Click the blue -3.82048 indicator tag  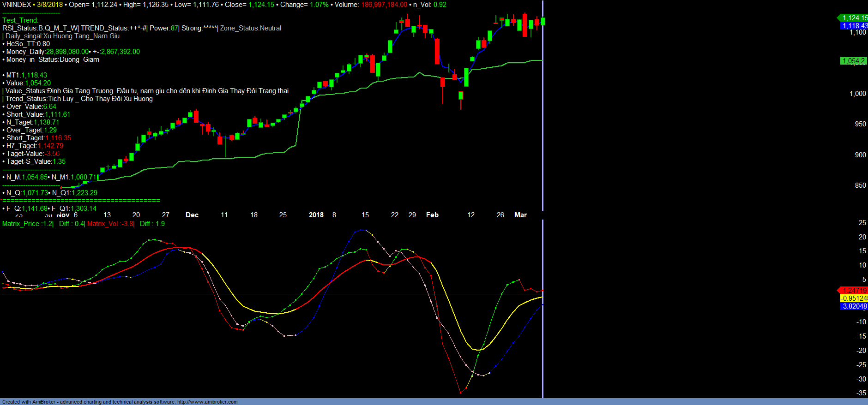tap(854, 306)
